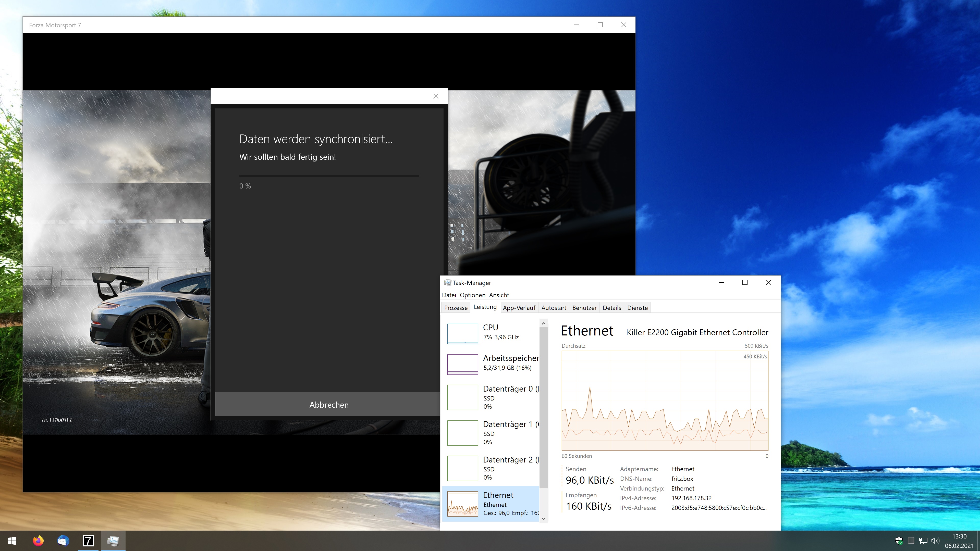Click the Task-Manager taskbar icon
The width and height of the screenshot is (980, 551).
pyautogui.click(x=113, y=540)
